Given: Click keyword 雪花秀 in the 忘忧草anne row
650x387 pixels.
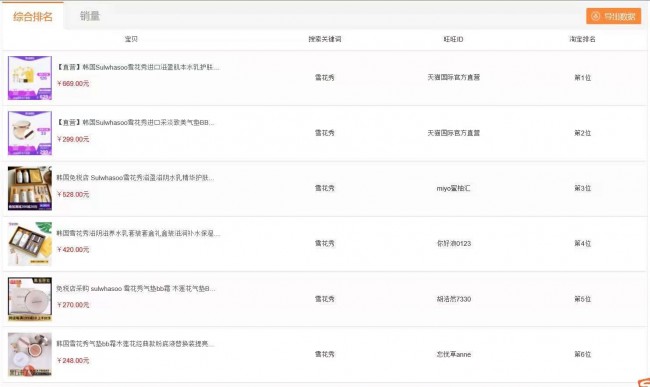Looking at the screenshot, I should (x=325, y=354).
